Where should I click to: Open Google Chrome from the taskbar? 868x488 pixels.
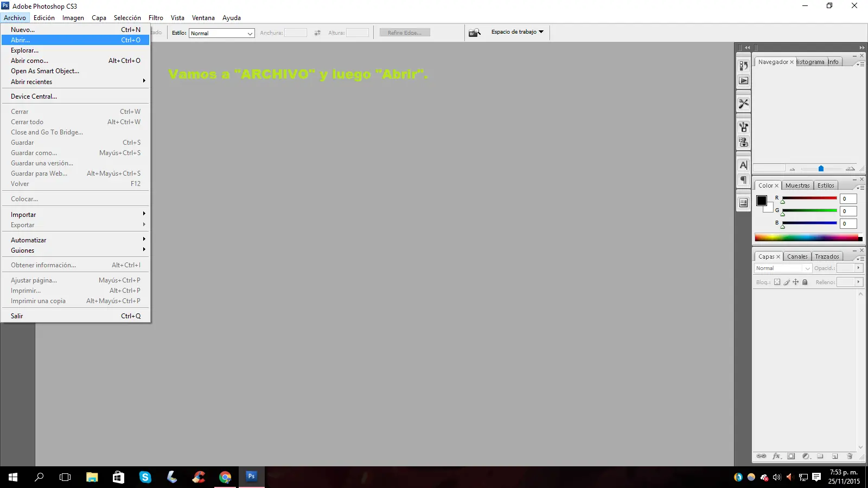point(225,477)
